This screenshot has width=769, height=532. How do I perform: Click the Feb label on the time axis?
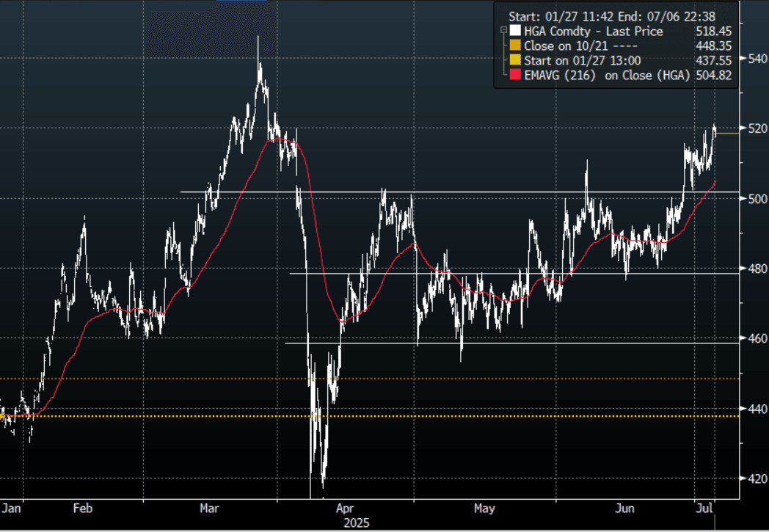click(x=83, y=509)
